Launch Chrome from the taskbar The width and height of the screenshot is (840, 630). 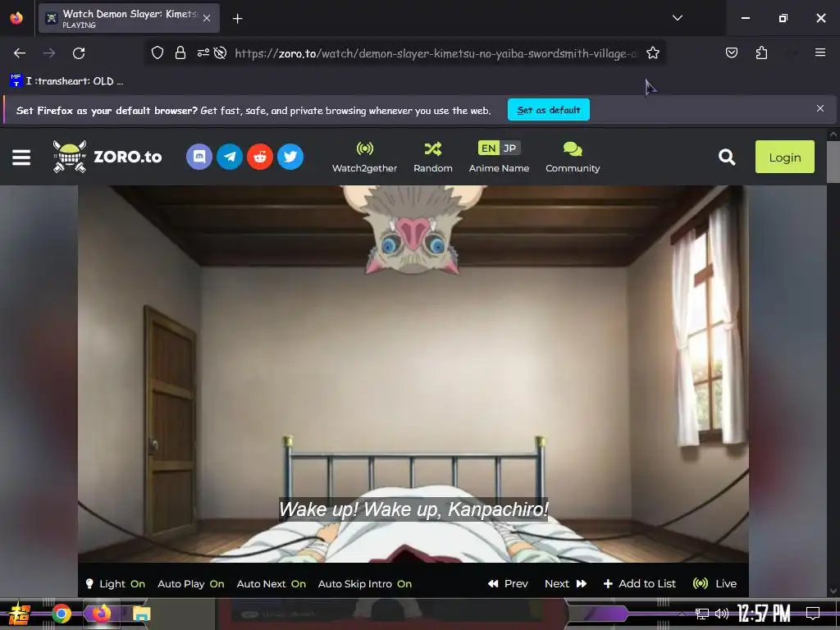point(61,614)
